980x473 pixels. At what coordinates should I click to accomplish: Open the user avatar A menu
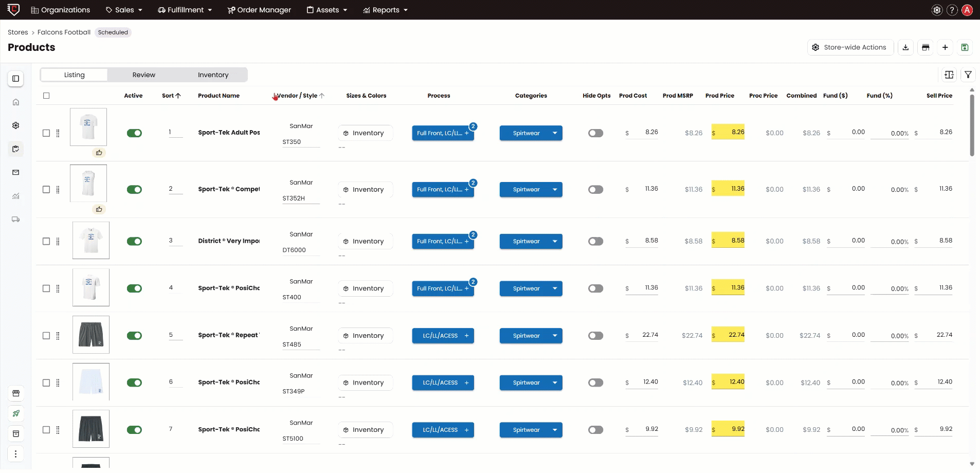(967, 10)
